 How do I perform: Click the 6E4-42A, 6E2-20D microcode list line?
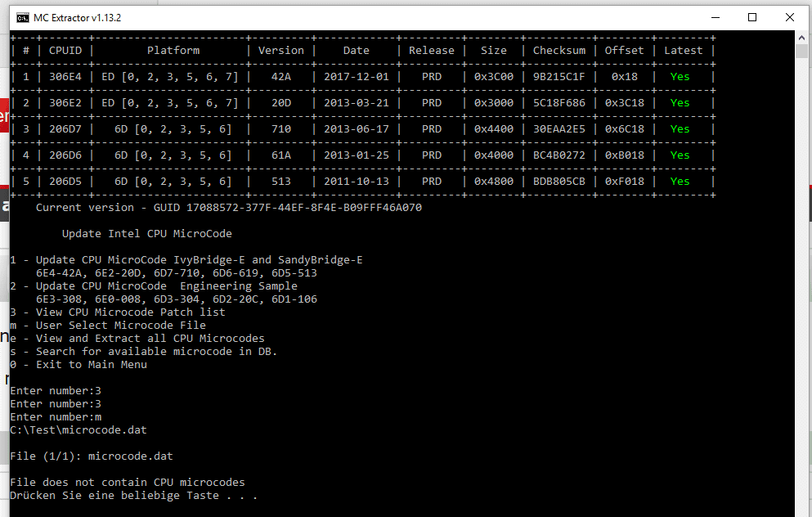click(x=176, y=273)
